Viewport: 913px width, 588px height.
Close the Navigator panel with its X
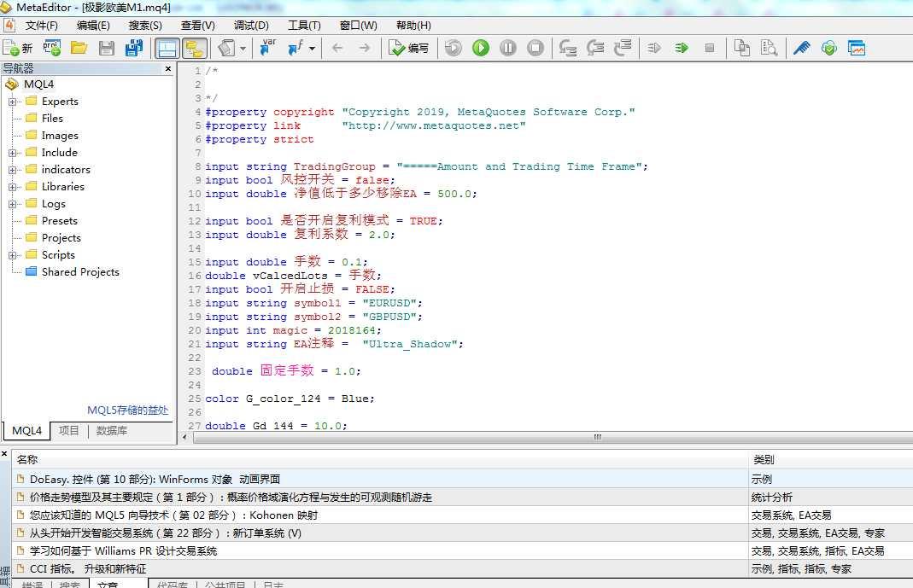168,68
